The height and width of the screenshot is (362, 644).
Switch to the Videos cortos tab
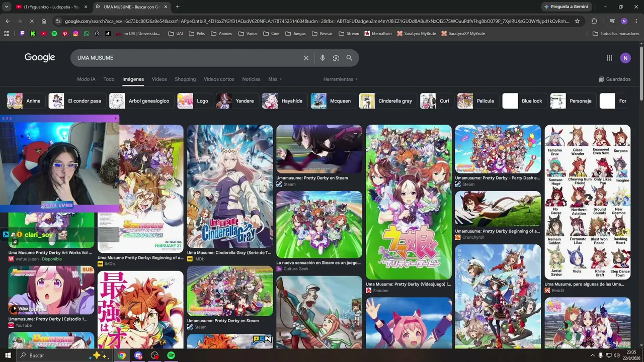tap(219, 79)
